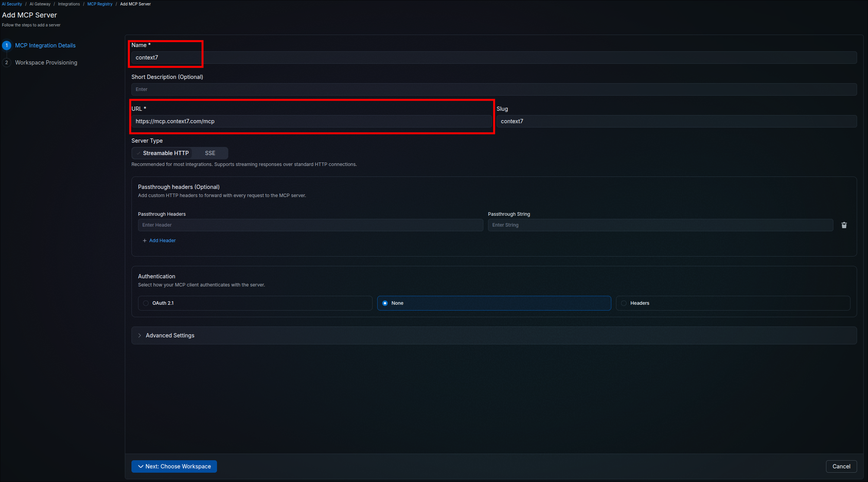
Task: Click the URL input field
Action: click(x=311, y=121)
